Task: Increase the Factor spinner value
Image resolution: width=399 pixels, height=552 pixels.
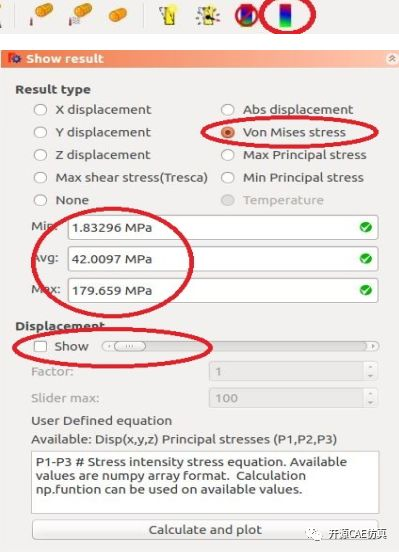Action: point(370,367)
